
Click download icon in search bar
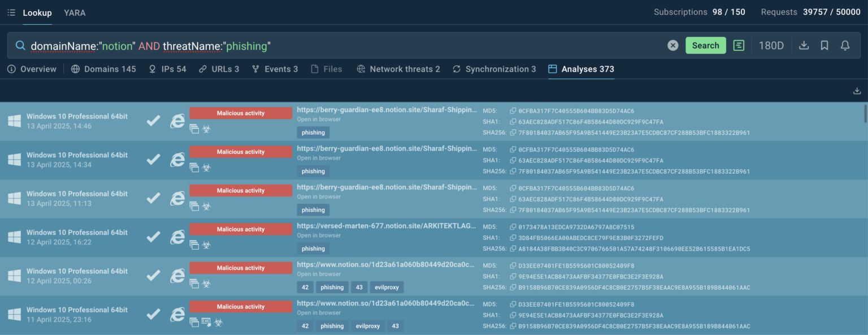[x=804, y=46]
